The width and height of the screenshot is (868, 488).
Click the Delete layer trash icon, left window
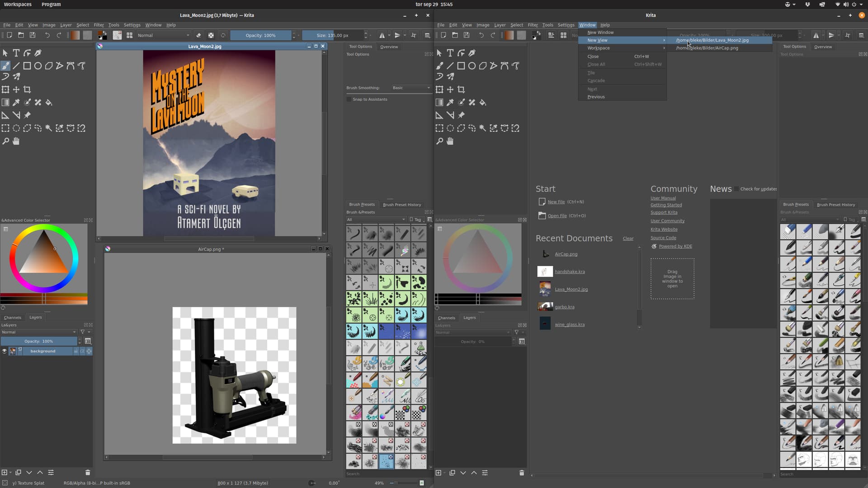tap(88, 473)
